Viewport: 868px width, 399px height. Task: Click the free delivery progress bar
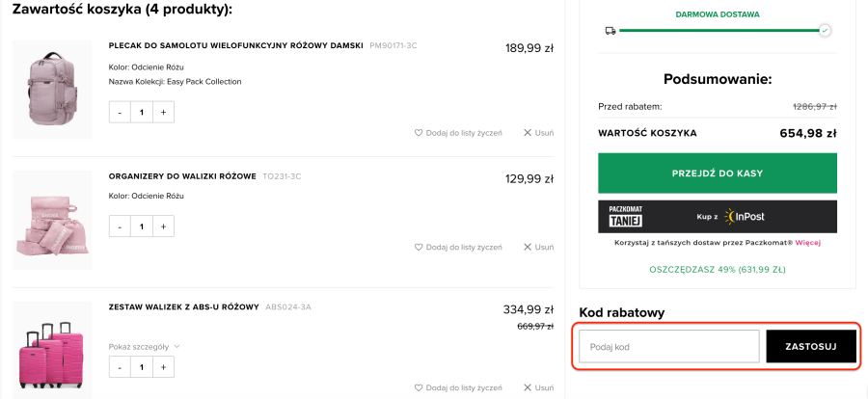pos(719,31)
